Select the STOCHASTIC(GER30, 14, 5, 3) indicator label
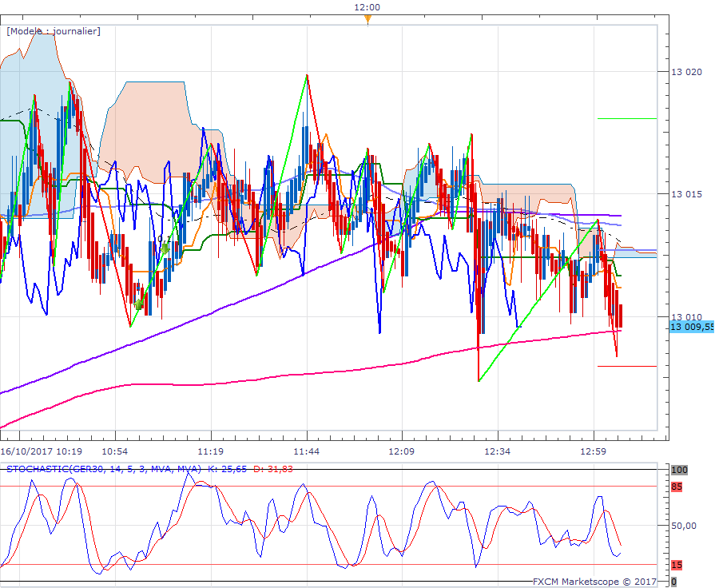The image size is (715, 588). click(104, 469)
